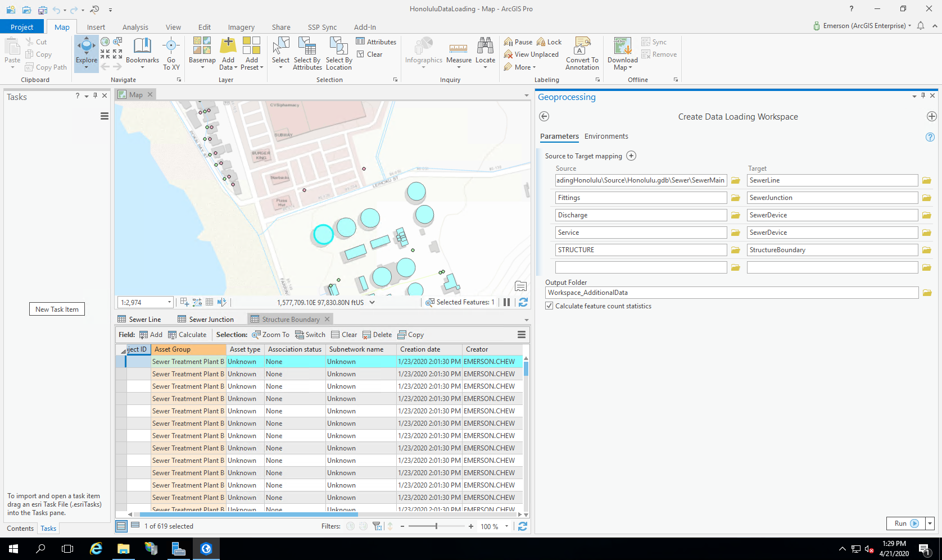Clear selection in the attribute table
This screenshot has height=560, width=942.
click(x=344, y=335)
